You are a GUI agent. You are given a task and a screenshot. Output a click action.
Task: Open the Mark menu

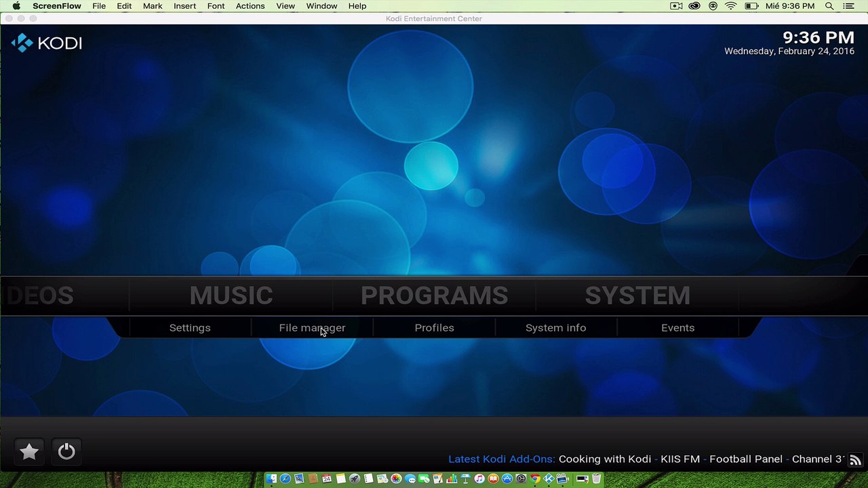(x=153, y=6)
